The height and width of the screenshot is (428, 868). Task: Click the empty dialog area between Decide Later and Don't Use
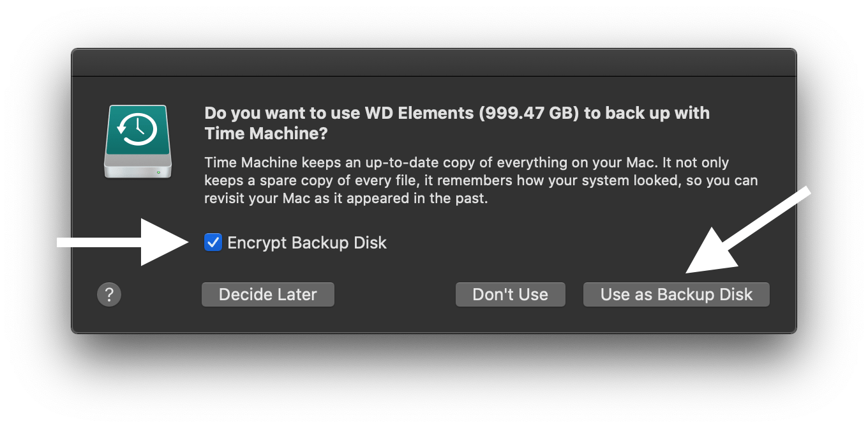pyautogui.click(x=394, y=294)
